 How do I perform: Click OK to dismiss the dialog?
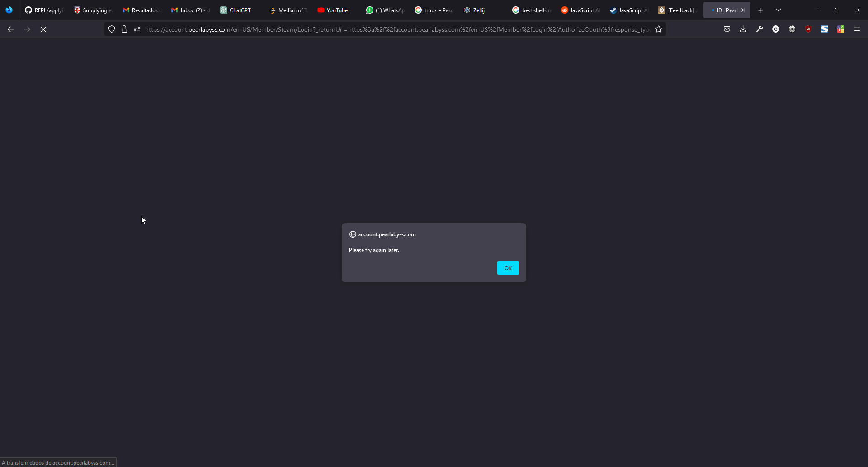[508, 268]
